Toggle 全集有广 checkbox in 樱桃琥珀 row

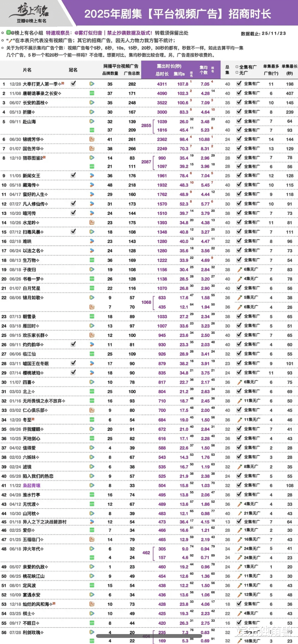pos(239,372)
